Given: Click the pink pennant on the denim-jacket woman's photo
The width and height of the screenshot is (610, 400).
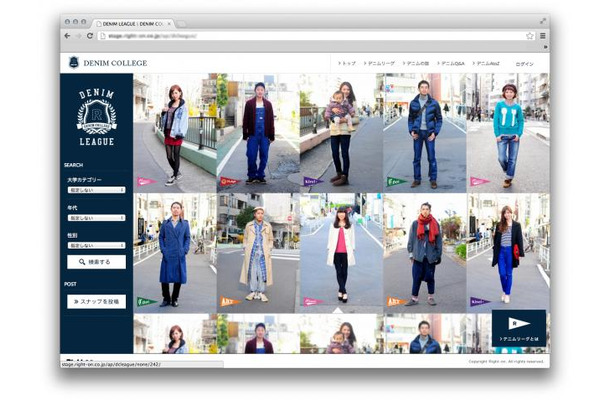Looking at the screenshot, I should coord(147,181).
